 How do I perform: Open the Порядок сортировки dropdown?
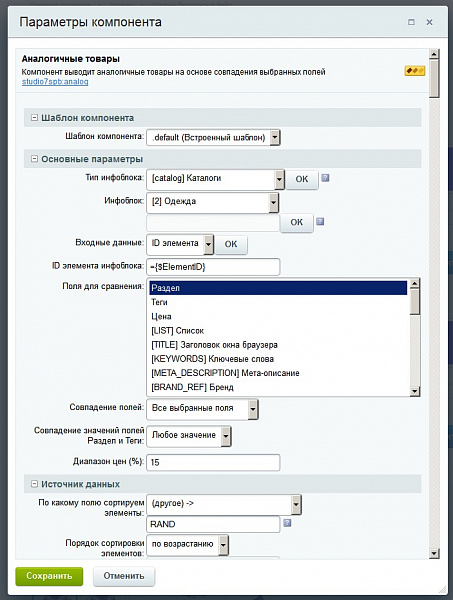coord(187,545)
